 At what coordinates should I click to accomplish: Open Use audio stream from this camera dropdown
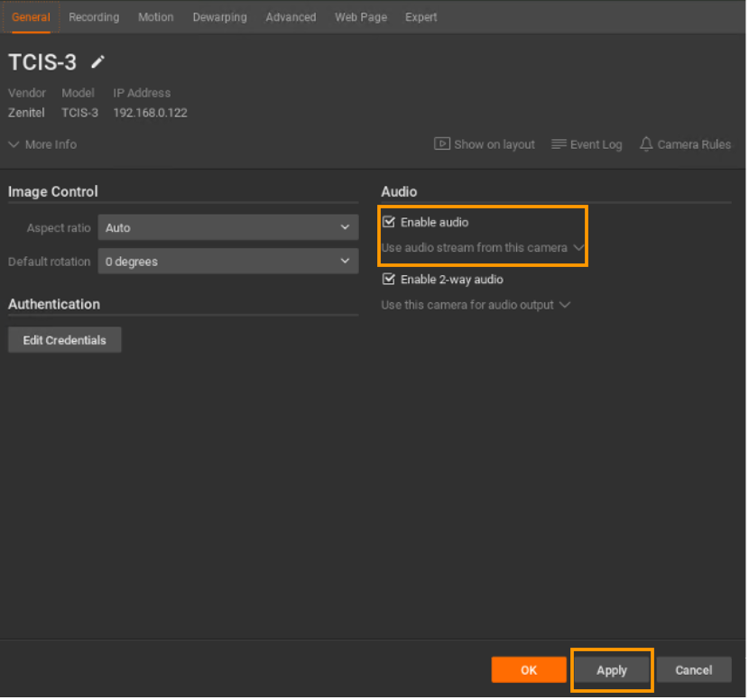pyautogui.click(x=483, y=248)
